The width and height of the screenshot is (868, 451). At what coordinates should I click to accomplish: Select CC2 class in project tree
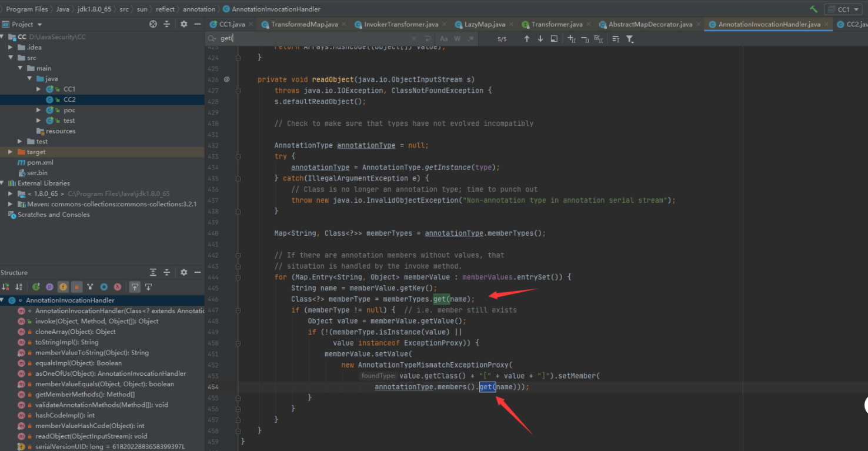(x=69, y=99)
